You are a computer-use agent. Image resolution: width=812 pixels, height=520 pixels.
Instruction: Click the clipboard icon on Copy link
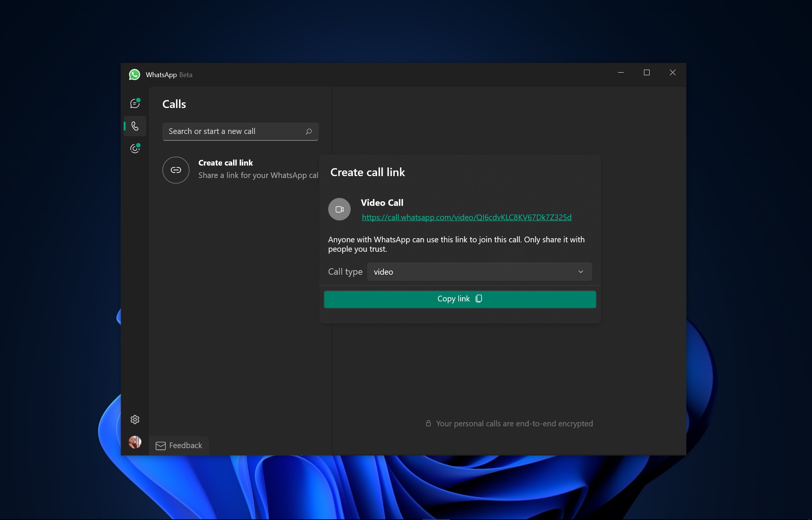pyautogui.click(x=479, y=298)
